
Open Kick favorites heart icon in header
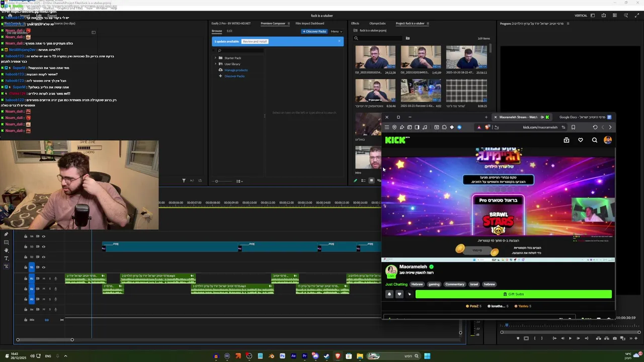click(x=581, y=140)
